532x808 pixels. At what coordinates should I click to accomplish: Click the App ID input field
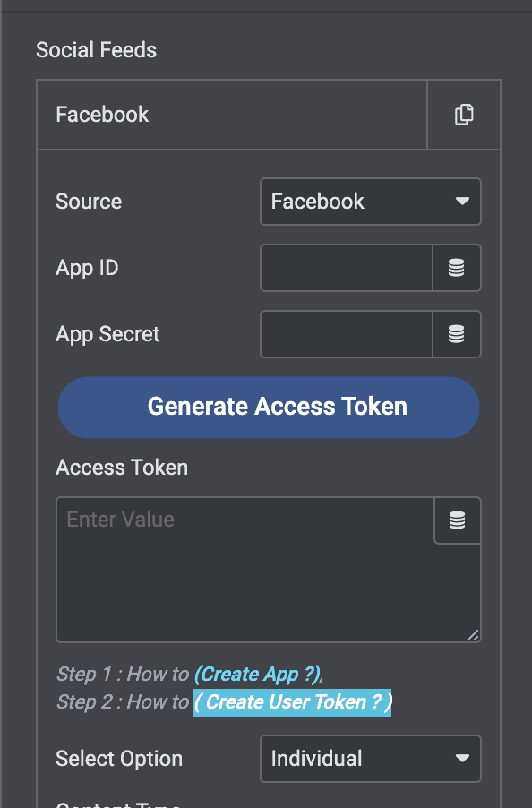click(345, 268)
